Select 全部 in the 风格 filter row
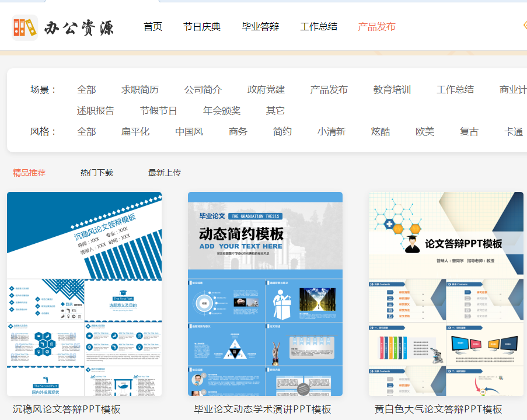Screen dimensions: 527x420 (86, 131)
